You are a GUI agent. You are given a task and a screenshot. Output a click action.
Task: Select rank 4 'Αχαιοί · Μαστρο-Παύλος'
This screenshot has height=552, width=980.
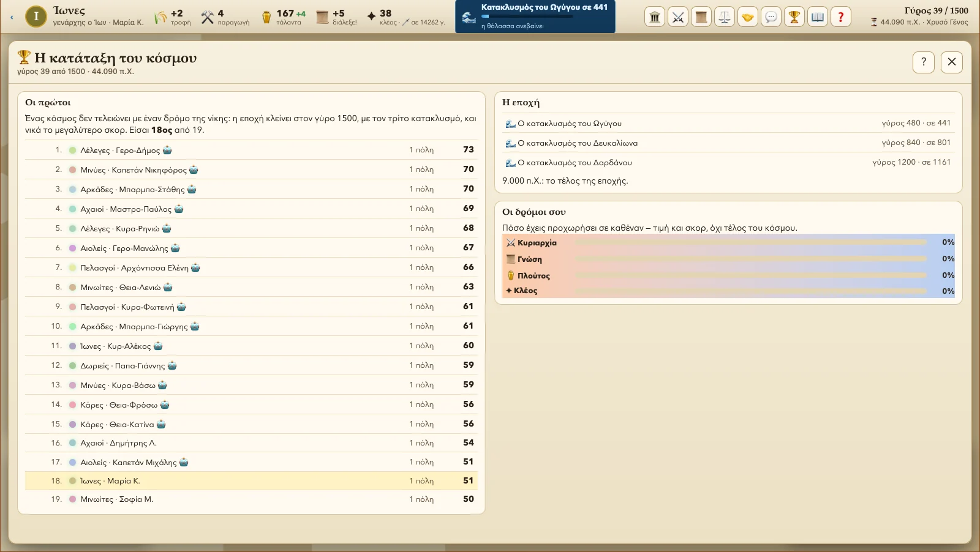251,209
